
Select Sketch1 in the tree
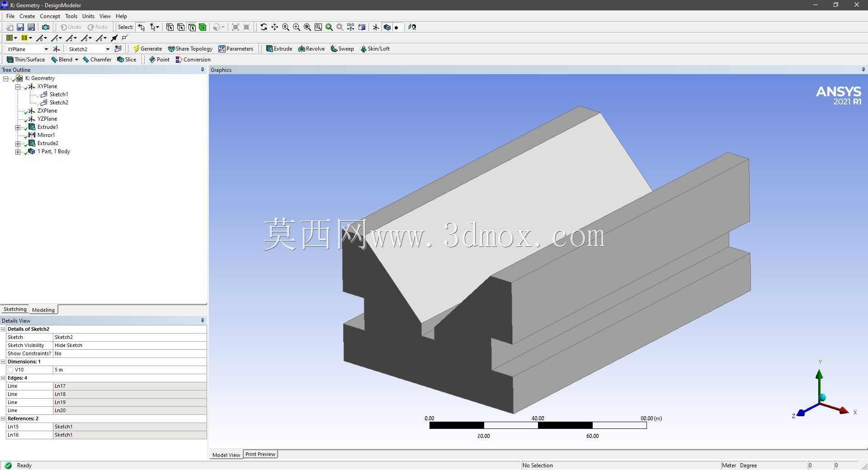point(59,94)
